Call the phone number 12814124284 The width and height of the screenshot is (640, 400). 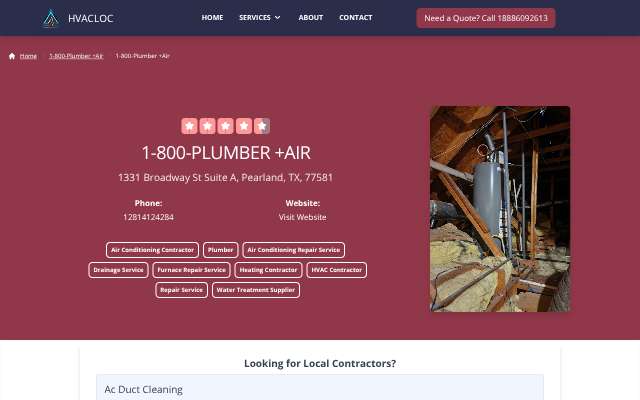[x=148, y=217]
